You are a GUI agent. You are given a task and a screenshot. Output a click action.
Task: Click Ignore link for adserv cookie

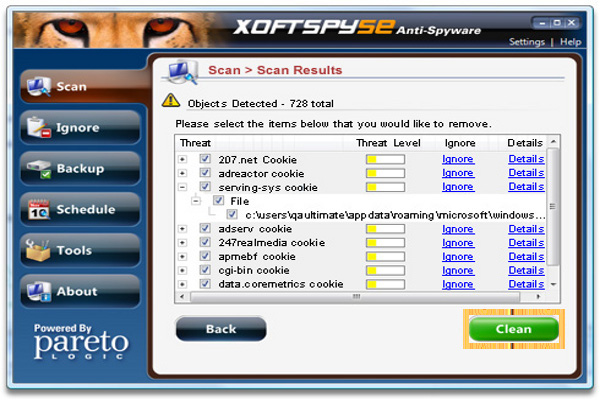[x=458, y=229]
